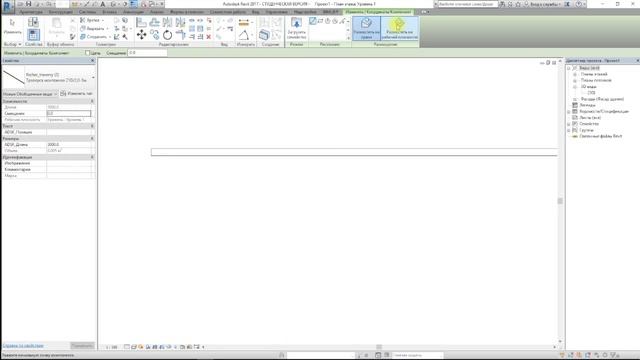This screenshot has height=360, width=640.
Task: Click the 1:100 view scale in view bar
Action: pyautogui.click(x=111, y=347)
